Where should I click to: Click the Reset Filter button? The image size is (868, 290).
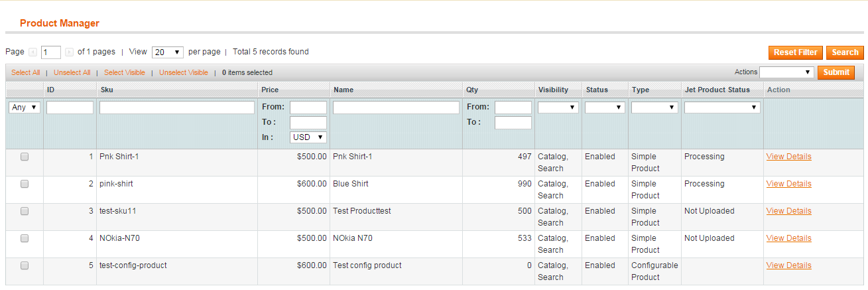796,52
